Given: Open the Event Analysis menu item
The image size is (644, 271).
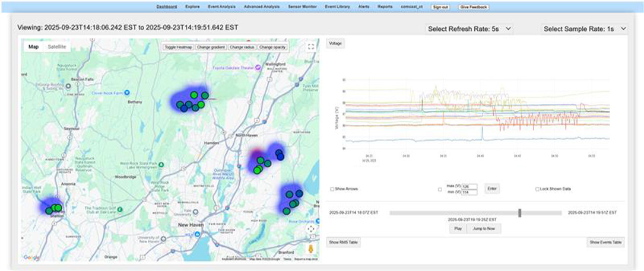Looking at the screenshot, I should click(x=221, y=7).
